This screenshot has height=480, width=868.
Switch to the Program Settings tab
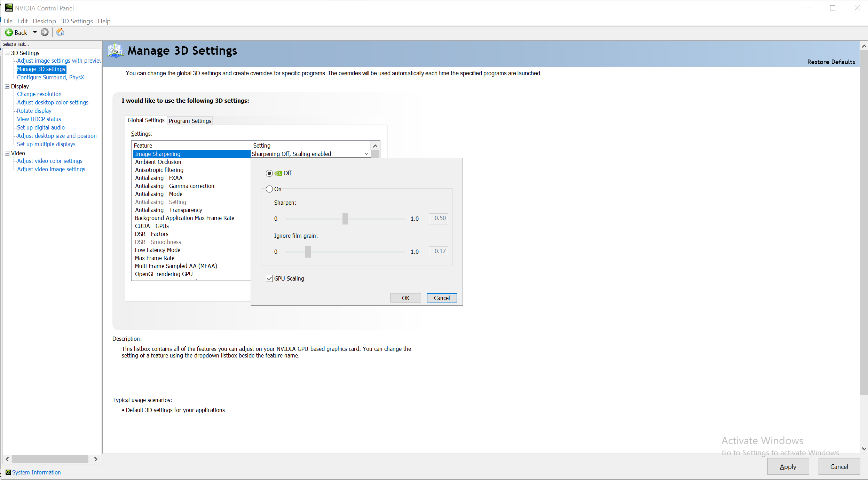190,121
